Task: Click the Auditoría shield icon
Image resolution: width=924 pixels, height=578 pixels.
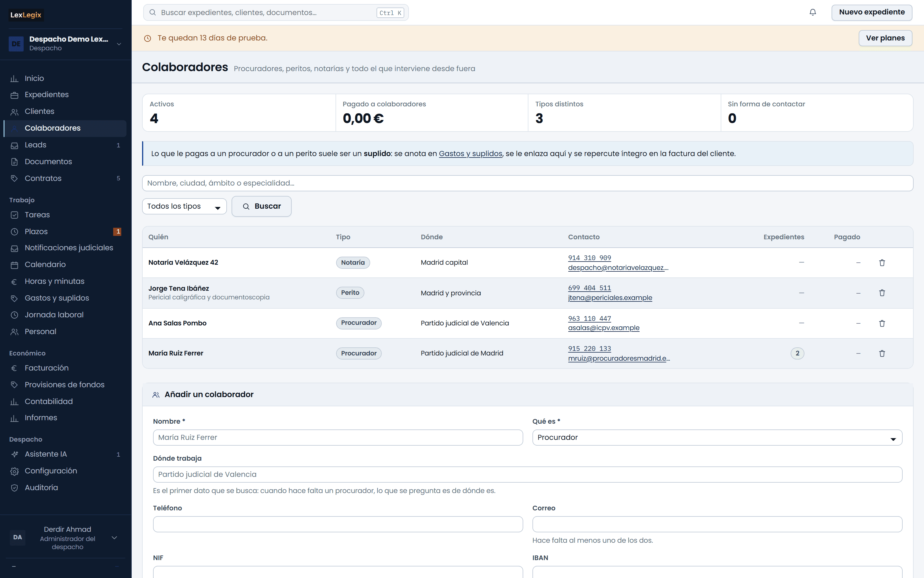Action: [14, 488]
